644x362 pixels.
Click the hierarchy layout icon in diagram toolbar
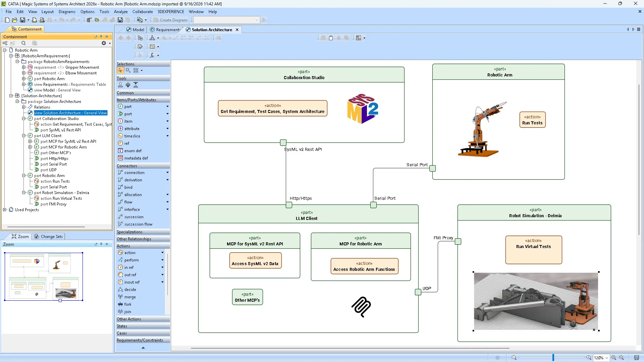[x=152, y=38]
